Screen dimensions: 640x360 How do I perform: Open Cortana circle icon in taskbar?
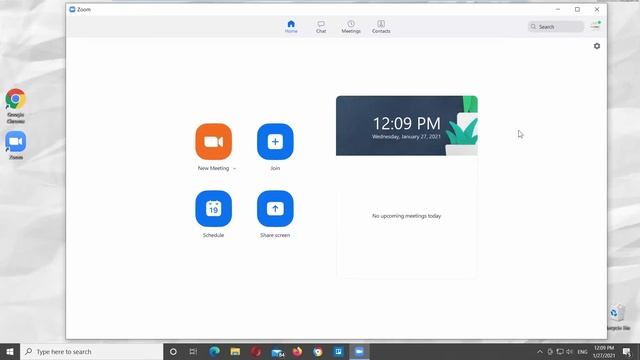point(173,351)
